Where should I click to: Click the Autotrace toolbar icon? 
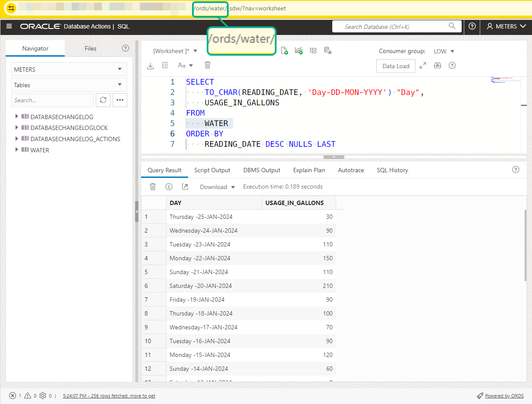click(x=313, y=51)
